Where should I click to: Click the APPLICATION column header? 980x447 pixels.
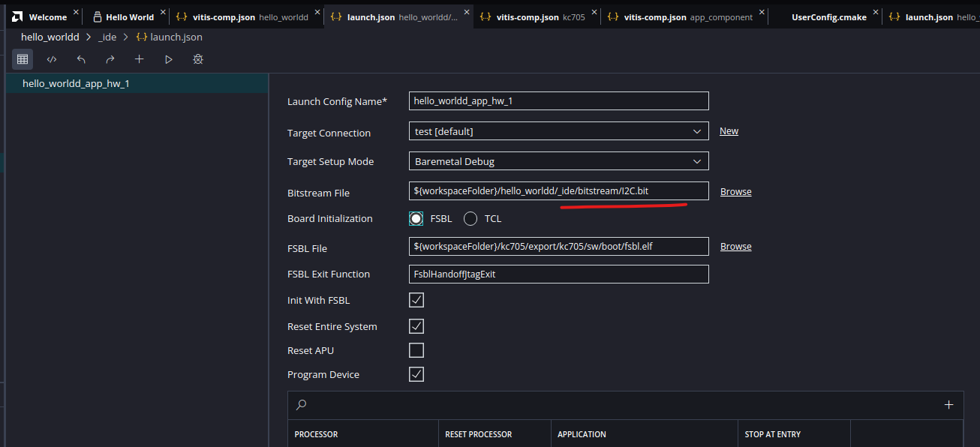coord(582,434)
